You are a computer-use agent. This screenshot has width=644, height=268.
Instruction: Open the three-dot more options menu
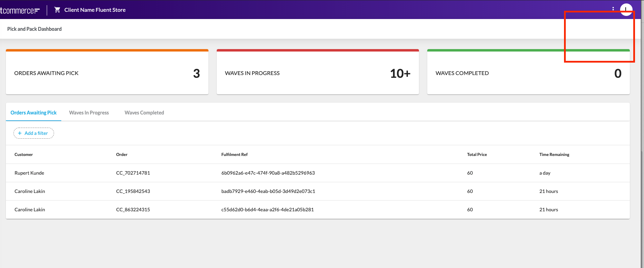pyautogui.click(x=613, y=9)
